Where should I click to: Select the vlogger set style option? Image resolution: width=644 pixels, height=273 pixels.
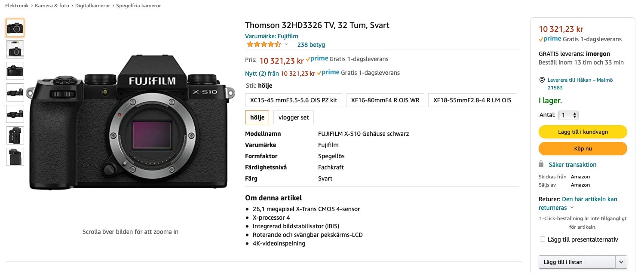(x=294, y=117)
